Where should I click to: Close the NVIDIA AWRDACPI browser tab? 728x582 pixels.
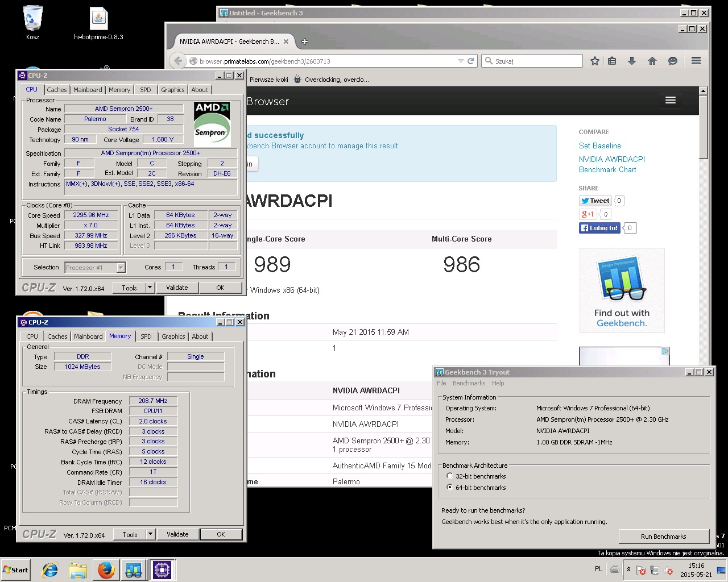click(286, 41)
